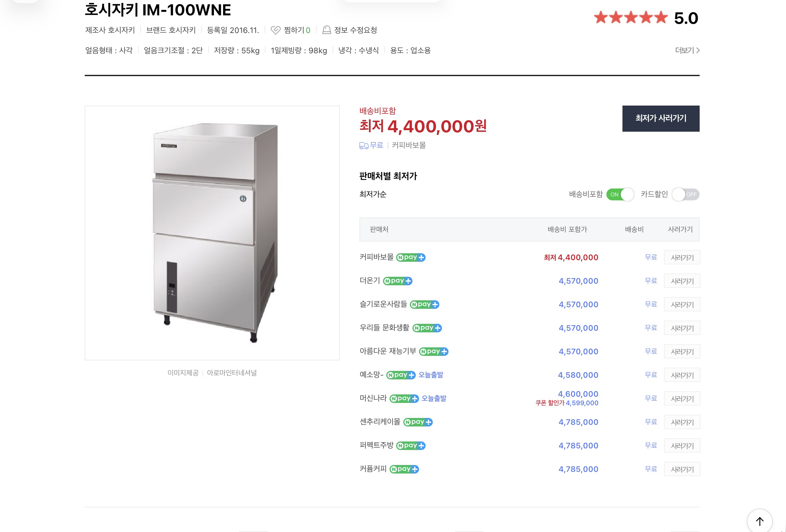Click the bell icon for 정보 수정요청

[326, 30]
